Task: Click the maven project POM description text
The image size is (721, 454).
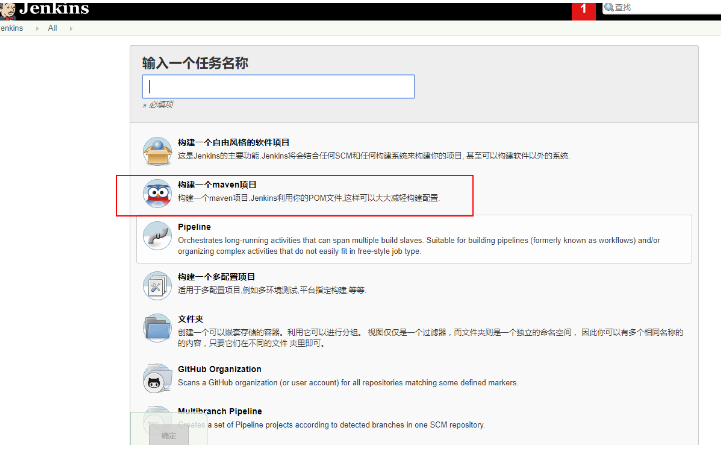Action: (309, 198)
